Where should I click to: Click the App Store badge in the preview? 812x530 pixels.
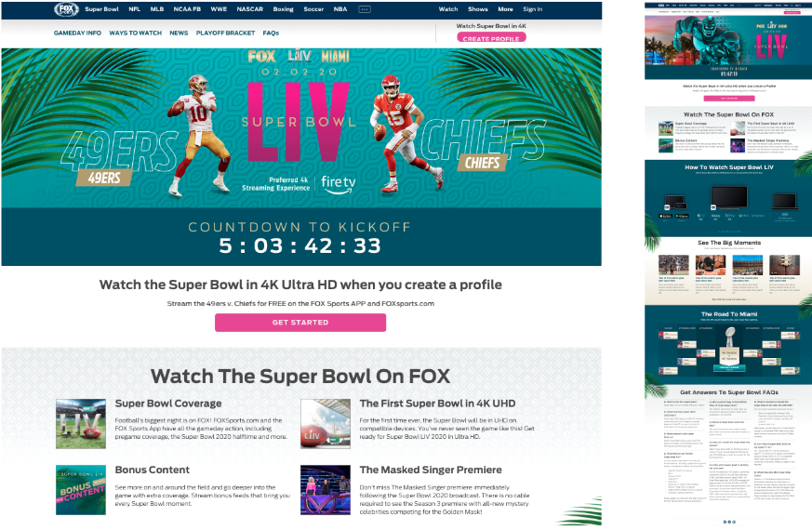pyautogui.click(x=665, y=216)
